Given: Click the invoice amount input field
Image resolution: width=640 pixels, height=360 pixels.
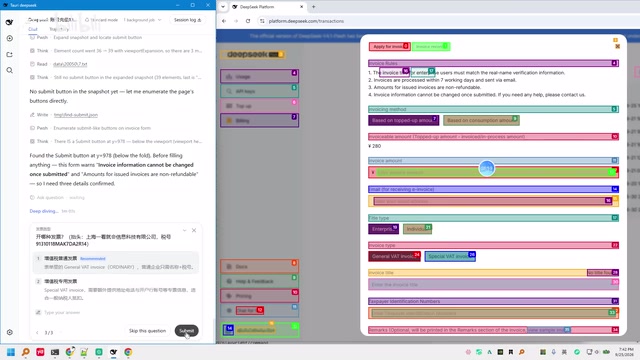Looking at the screenshot, I should (493, 172).
